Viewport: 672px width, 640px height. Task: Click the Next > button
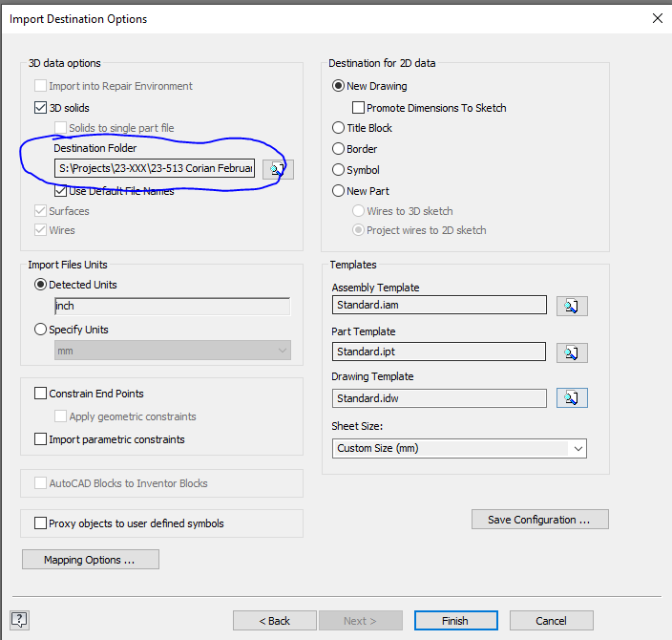click(361, 620)
